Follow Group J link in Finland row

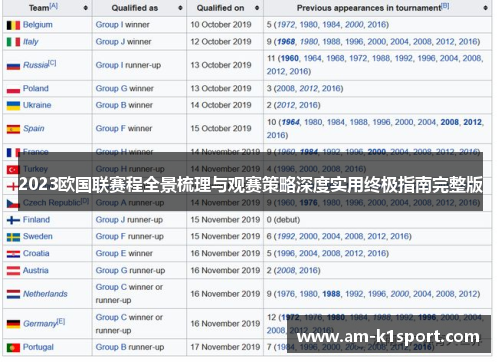point(110,220)
